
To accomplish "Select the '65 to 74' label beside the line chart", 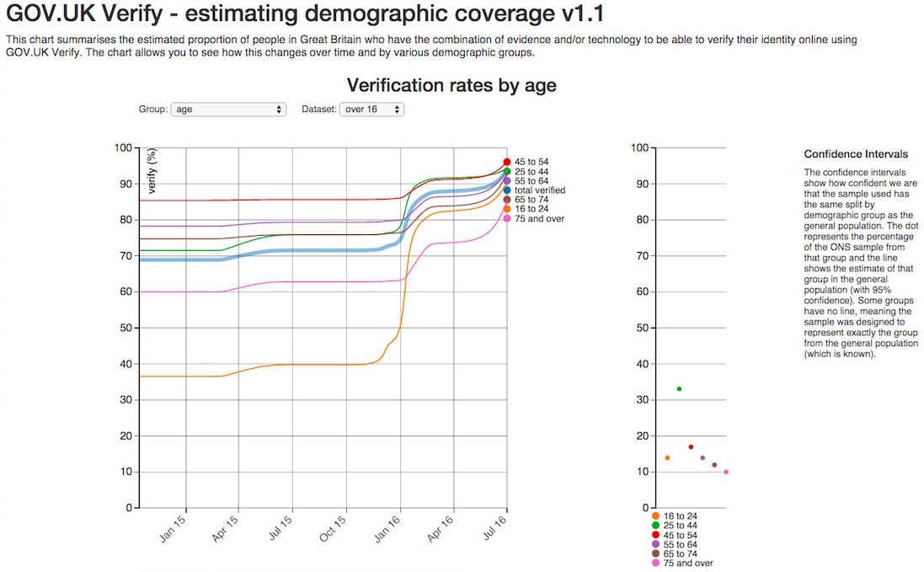I will (531, 200).
